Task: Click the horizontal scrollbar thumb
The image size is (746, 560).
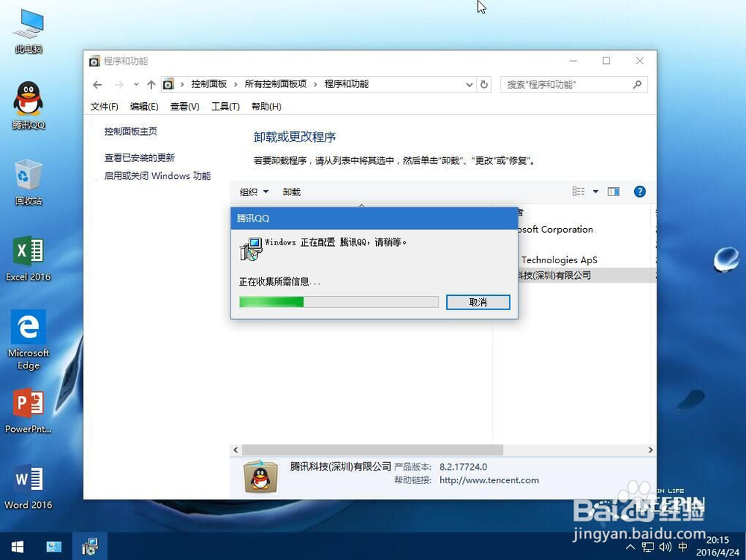Action: click(x=372, y=450)
